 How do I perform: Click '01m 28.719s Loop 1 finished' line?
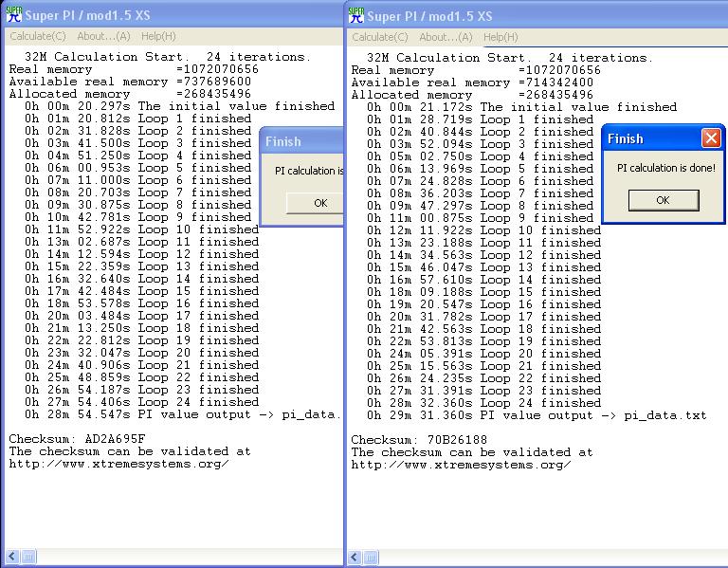(x=480, y=119)
